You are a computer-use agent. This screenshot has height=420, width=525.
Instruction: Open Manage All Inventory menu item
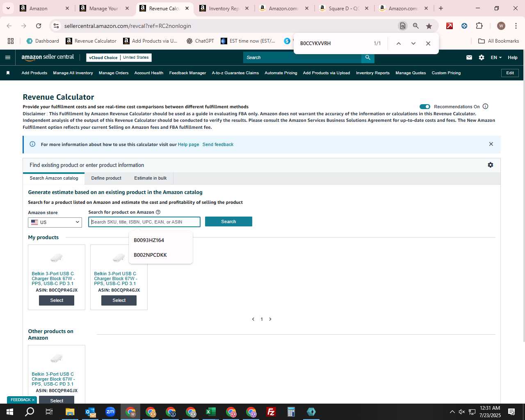(x=73, y=73)
